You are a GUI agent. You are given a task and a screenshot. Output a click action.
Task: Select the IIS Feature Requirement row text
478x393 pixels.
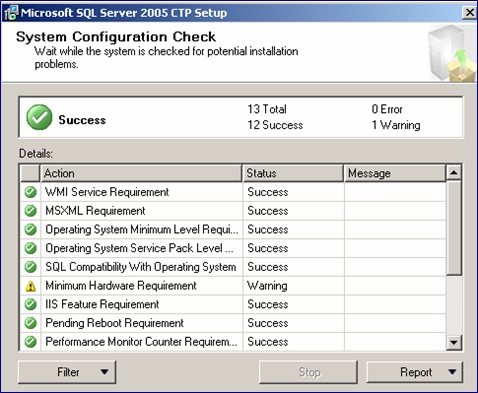[x=102, y=304]
